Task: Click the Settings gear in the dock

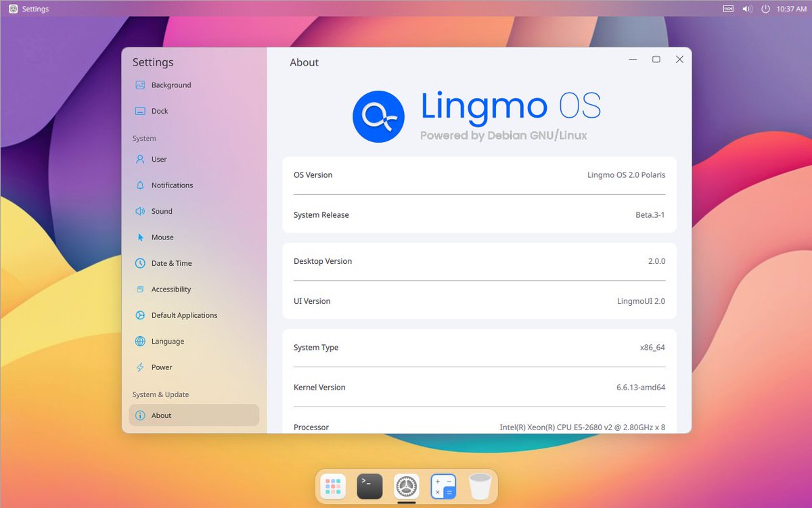Action: pyautogui.click(x=406, y=486)
